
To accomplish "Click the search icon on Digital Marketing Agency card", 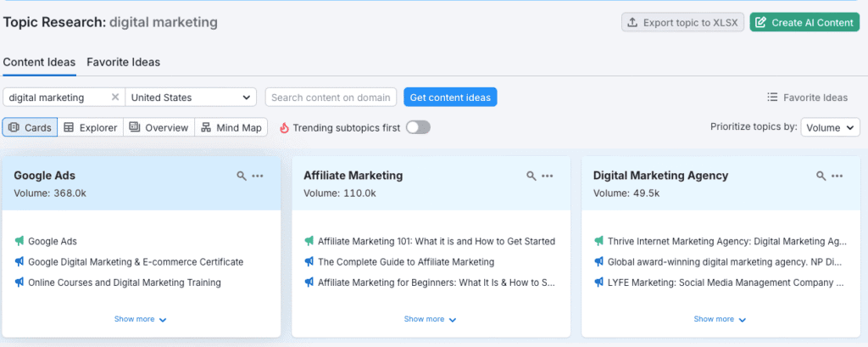I will 821,176.
